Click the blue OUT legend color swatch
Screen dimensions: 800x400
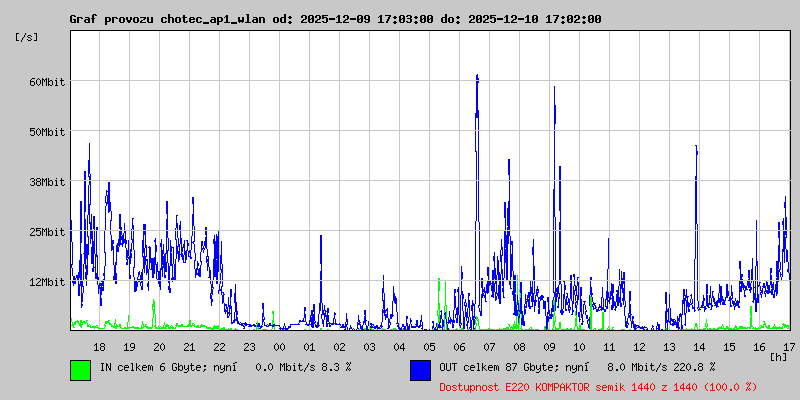pos(420,370)
